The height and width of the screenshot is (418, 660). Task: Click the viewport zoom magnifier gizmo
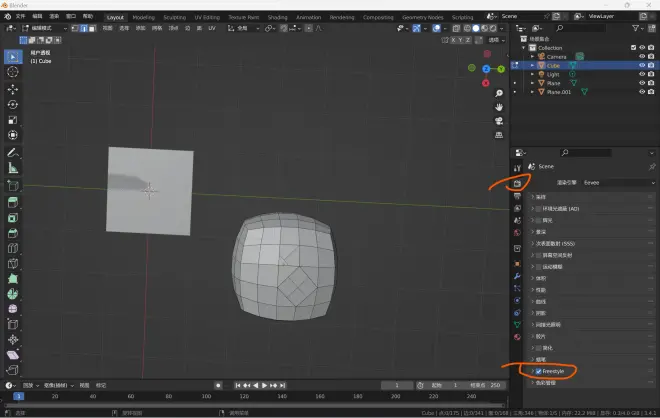pyautogui.click(x=499, y=93)
